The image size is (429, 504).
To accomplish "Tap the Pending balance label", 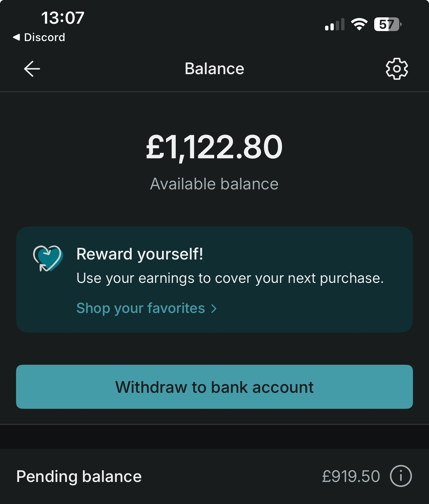I will [x=79, y=476].
